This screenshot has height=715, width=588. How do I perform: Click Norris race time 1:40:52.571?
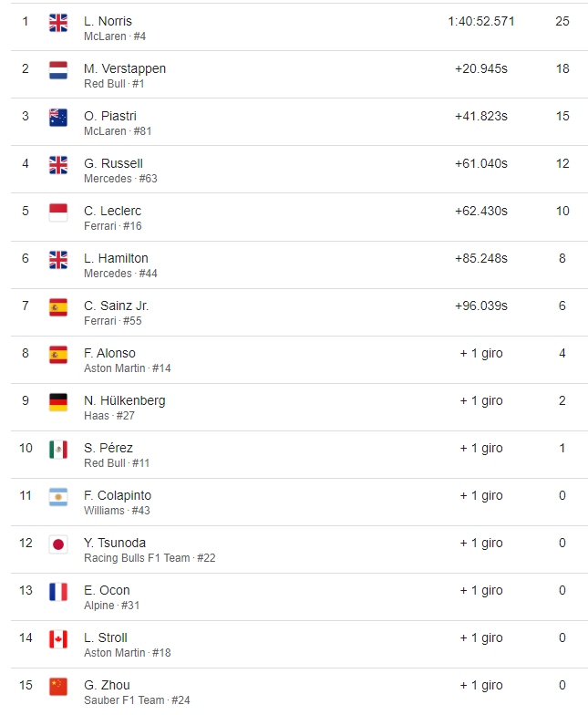point(481,21)
